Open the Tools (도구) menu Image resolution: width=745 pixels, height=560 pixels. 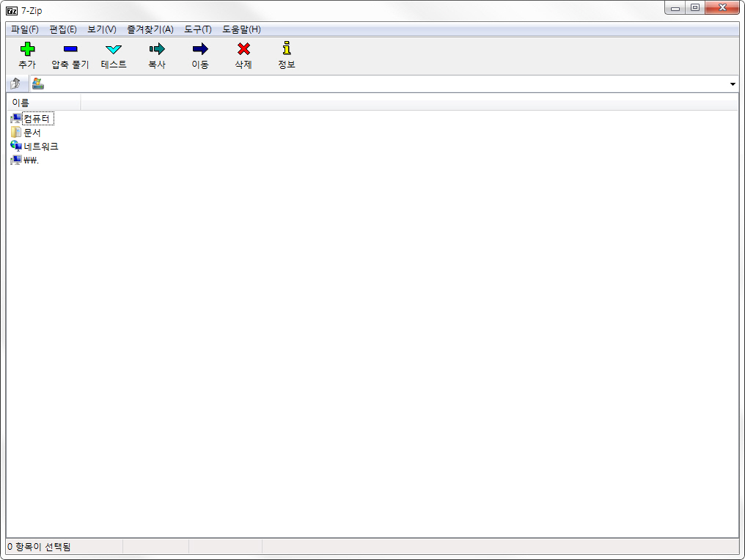198,29
